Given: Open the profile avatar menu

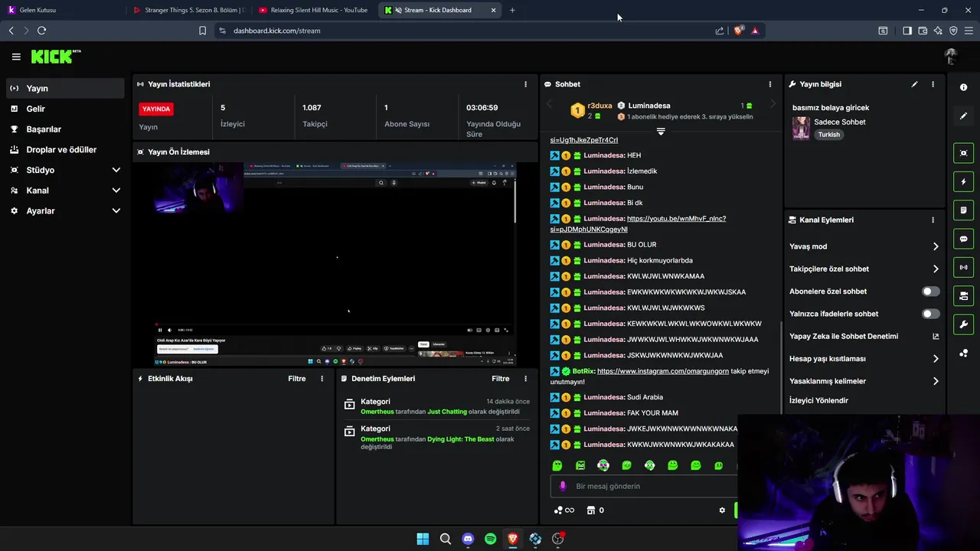Looking at the screenshot, I should [951, 57].
